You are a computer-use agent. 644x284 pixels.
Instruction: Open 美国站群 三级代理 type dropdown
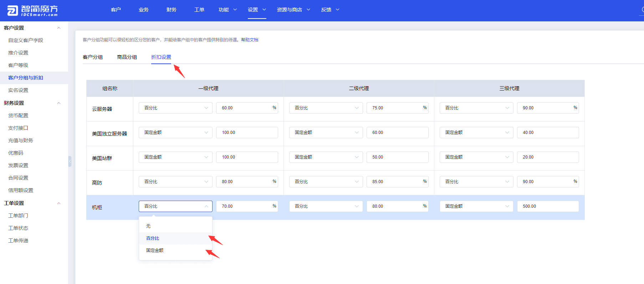[476, 157]
